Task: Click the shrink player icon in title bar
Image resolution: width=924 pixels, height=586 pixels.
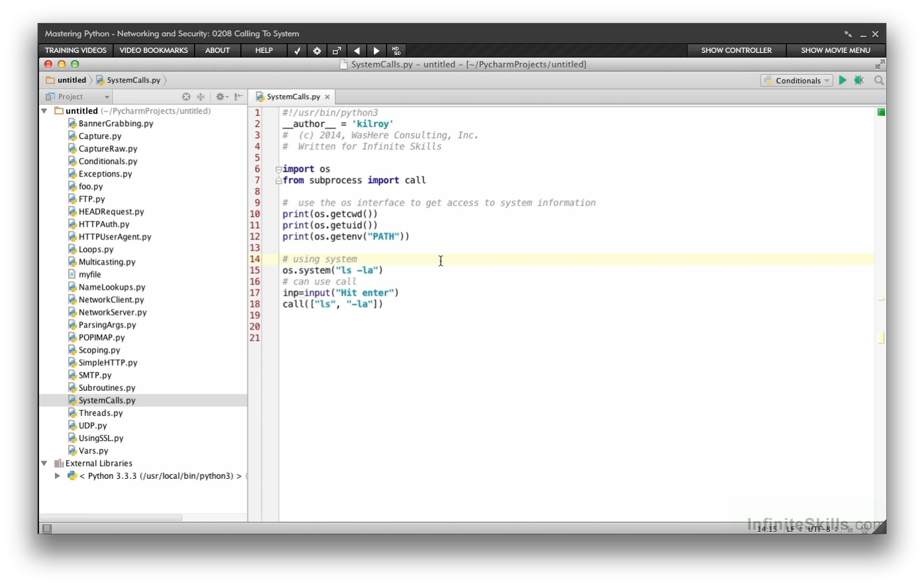Action: click(848, 34)
